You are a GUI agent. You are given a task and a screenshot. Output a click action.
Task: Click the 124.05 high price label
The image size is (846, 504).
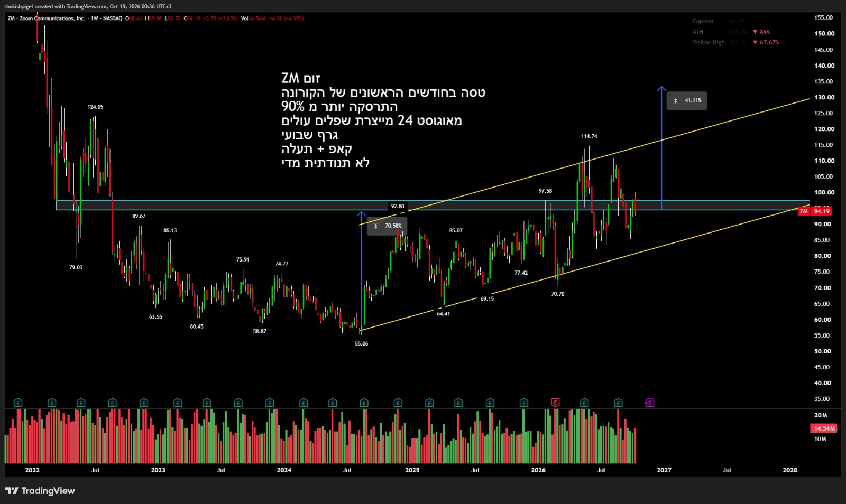pos(95,107)
